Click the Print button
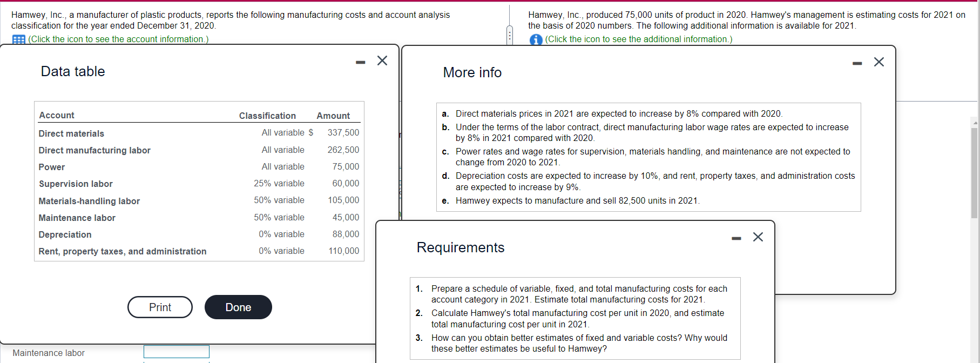 tap(160, 307)
